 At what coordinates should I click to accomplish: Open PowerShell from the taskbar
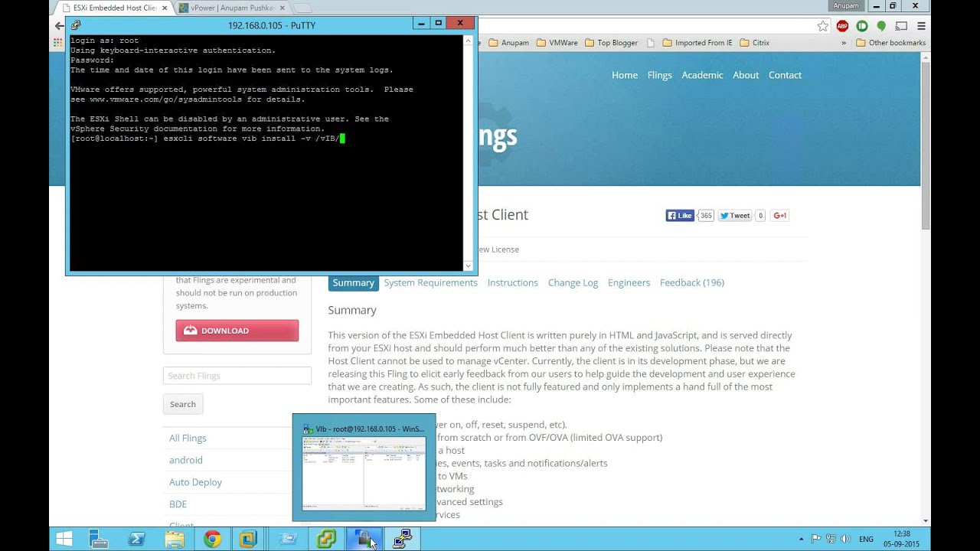(x=137, y=540)
